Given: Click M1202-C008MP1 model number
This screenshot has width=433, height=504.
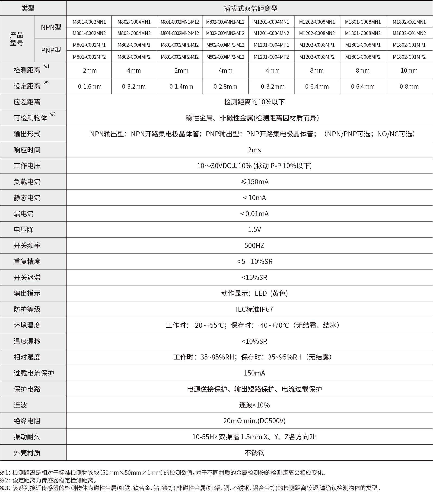Looking at the screenshot, I should pos(317,45).
